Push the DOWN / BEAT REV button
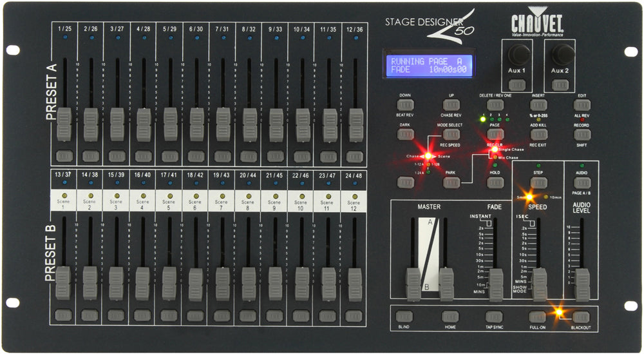The image size is (644, 354). (x=405, y=105)
